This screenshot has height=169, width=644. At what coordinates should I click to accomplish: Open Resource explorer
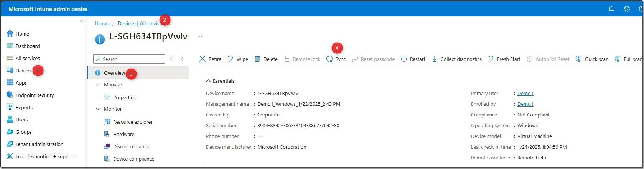coord(128,122)
